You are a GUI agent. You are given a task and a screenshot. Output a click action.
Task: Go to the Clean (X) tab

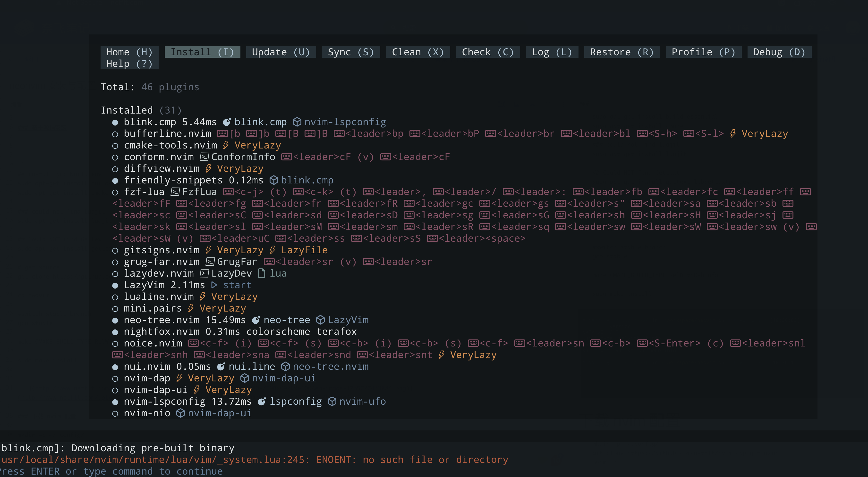click(418, 52)
